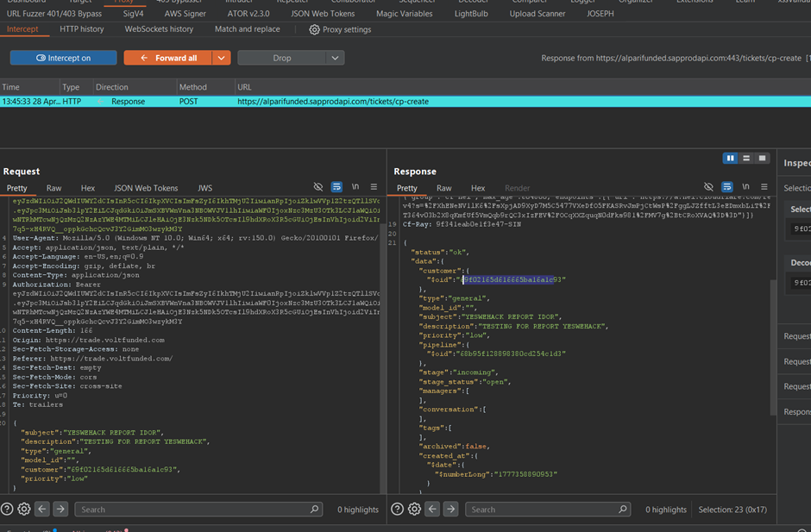
Task: Select Request Hex tab
Action: 88,188
